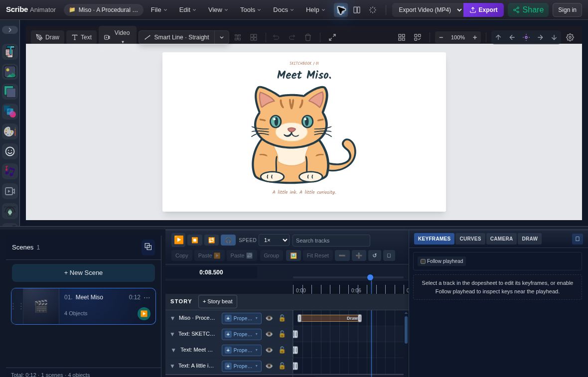This screenshot has width=588, height=377.
Task: Open the Tools menu
Action: [x=251, y=10]
